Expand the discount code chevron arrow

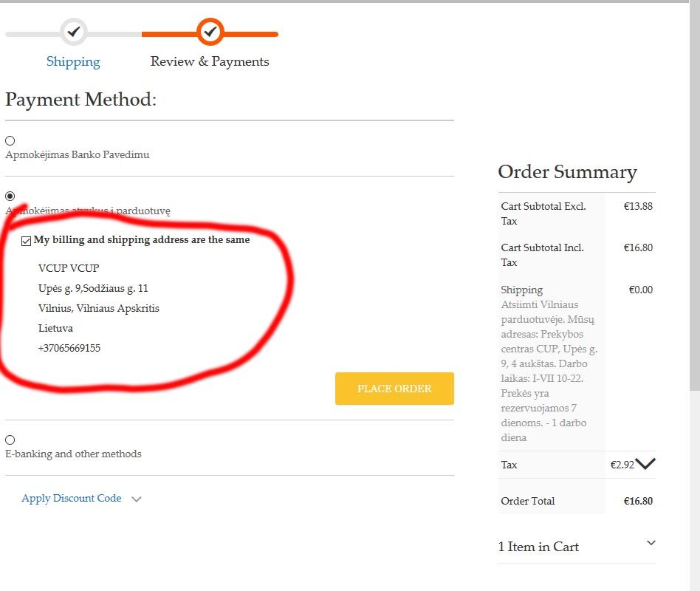(x=136, y=499)
